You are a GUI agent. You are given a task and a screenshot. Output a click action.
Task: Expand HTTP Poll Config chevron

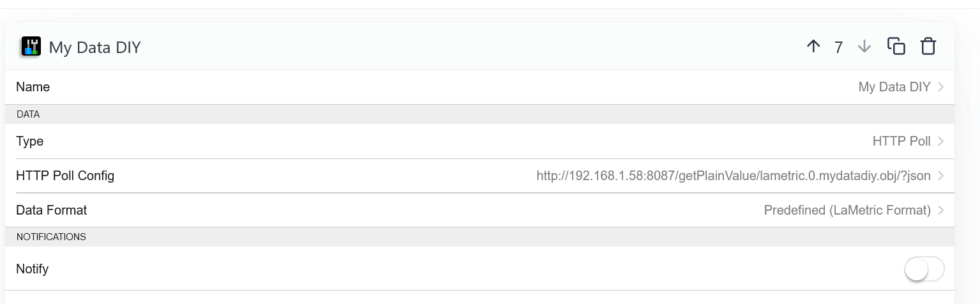click(x=941, y=176)
